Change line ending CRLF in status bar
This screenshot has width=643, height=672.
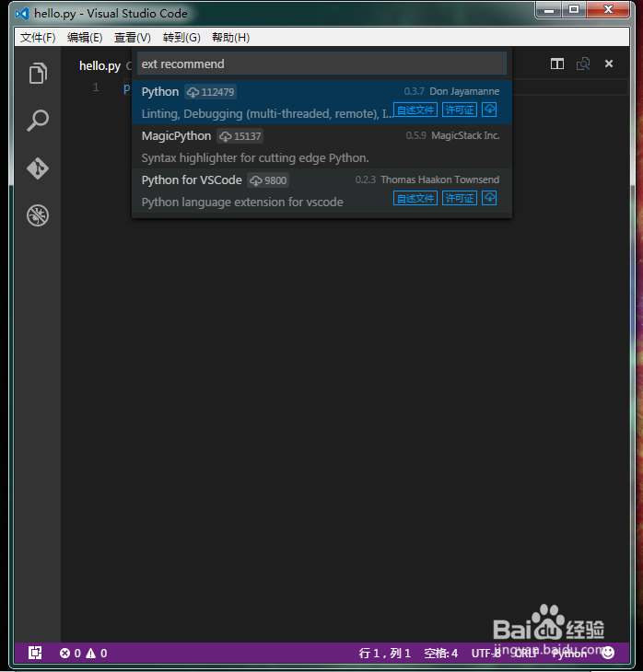point(524,654)
